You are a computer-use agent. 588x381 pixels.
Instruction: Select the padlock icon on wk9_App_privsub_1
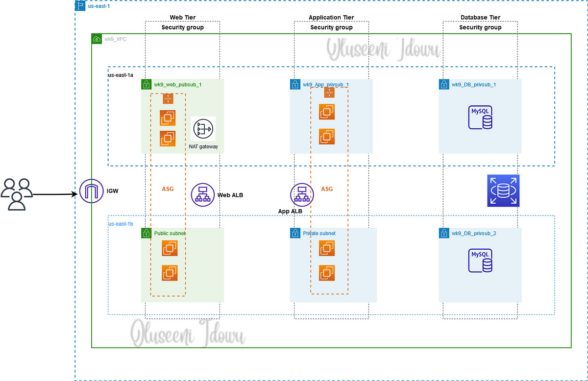(x=295, y=84)
